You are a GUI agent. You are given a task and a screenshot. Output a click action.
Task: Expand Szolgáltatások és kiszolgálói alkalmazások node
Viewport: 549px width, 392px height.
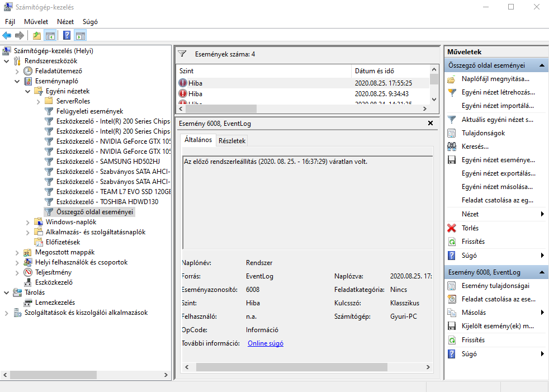6,313
